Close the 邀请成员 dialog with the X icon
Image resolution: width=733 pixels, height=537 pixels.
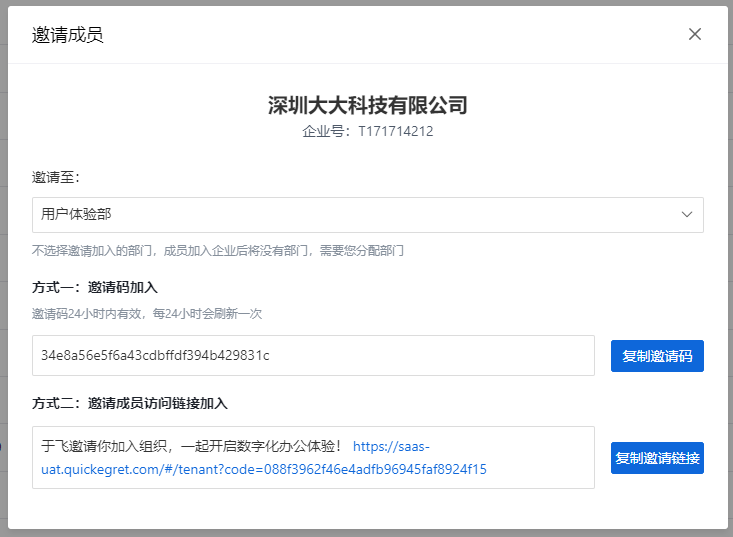(695, 34)
